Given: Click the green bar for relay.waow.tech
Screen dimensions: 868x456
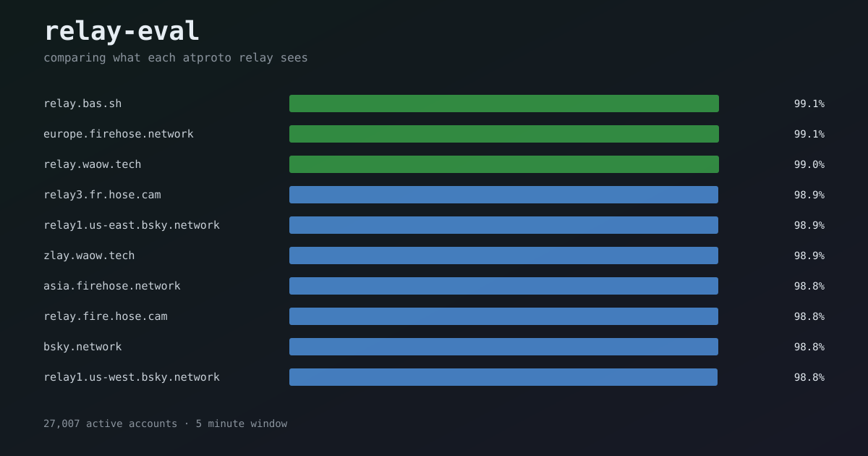Looking at the screenshot, I should pyautogui.click(x=504, y=164).
